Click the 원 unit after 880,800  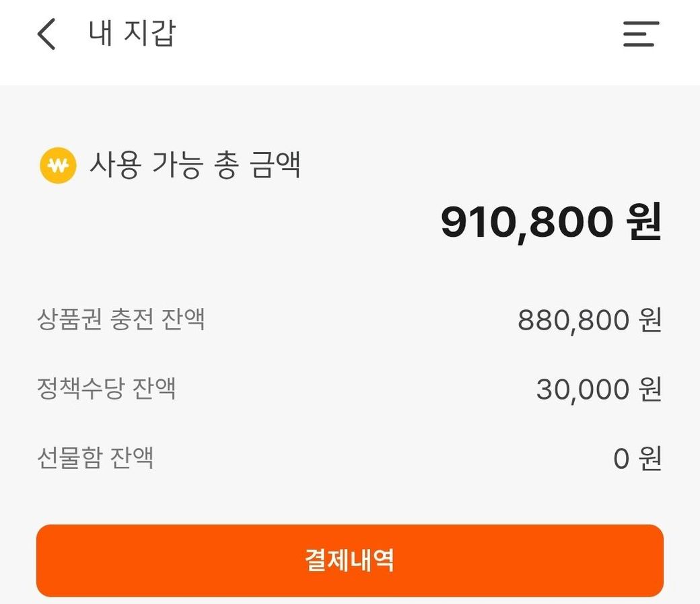pos(650,321)
